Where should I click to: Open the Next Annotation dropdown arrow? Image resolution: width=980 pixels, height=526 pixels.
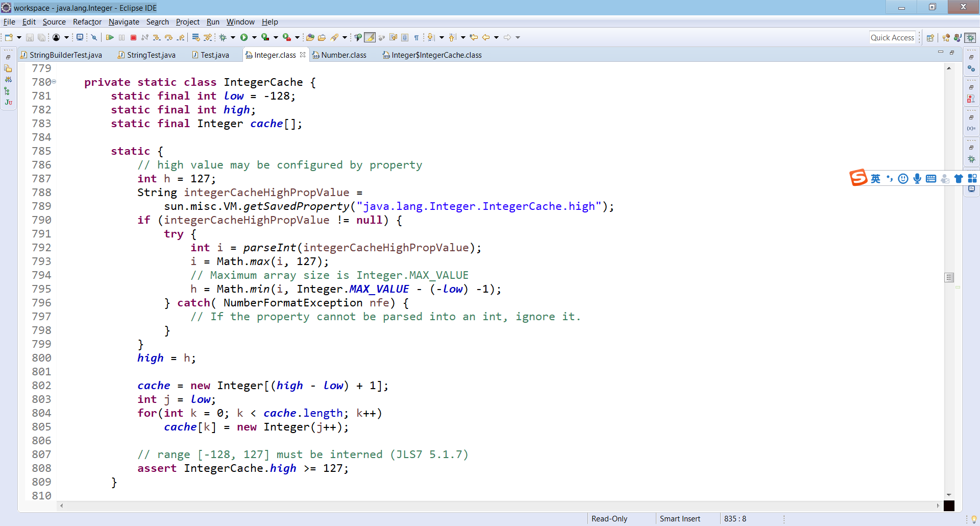click(442, 37)
